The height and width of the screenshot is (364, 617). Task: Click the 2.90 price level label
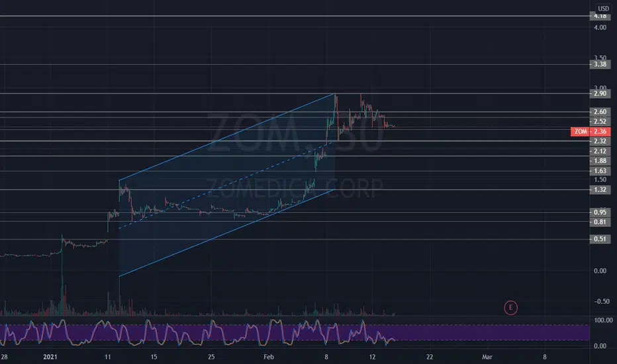click(x=600, y=94)
